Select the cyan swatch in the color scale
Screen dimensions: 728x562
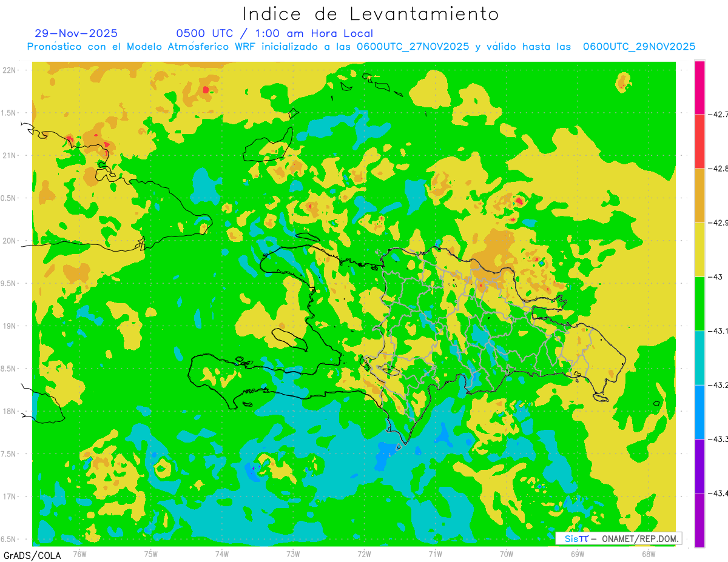[x=699, y=357]
